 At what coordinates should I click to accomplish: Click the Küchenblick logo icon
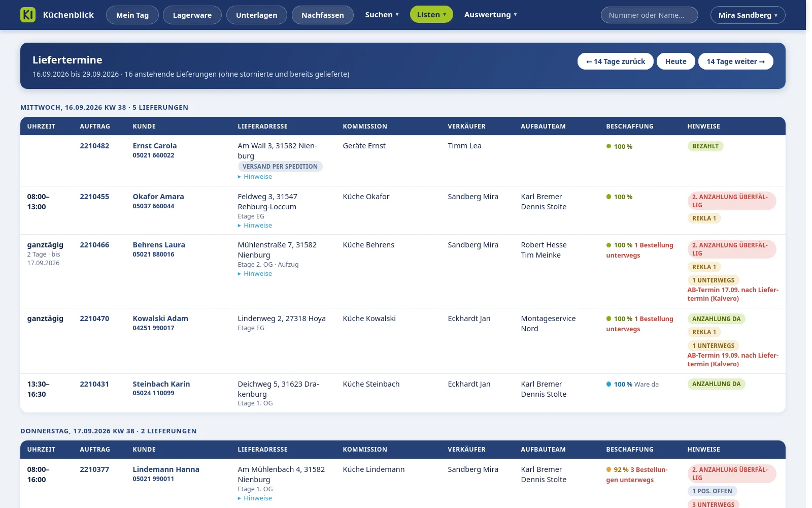pyautogui.click(x=28, y=15)
